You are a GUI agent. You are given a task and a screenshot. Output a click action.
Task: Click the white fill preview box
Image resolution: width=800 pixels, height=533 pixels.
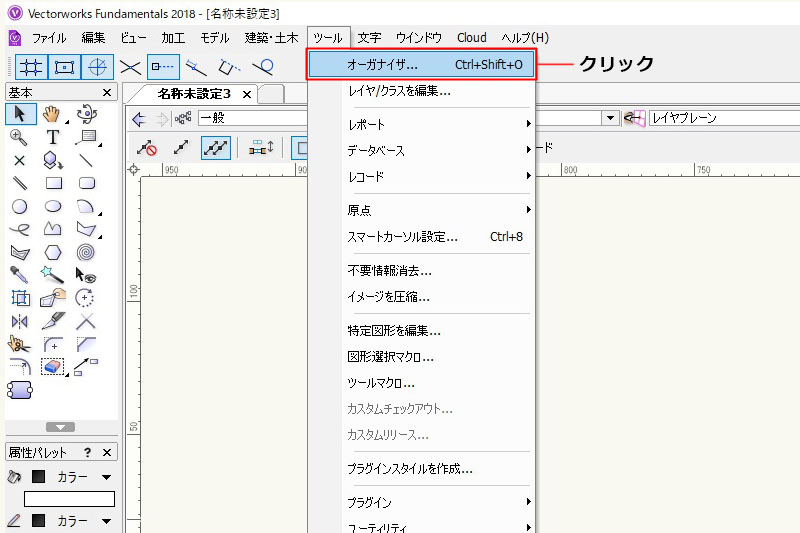pos(69,499)
